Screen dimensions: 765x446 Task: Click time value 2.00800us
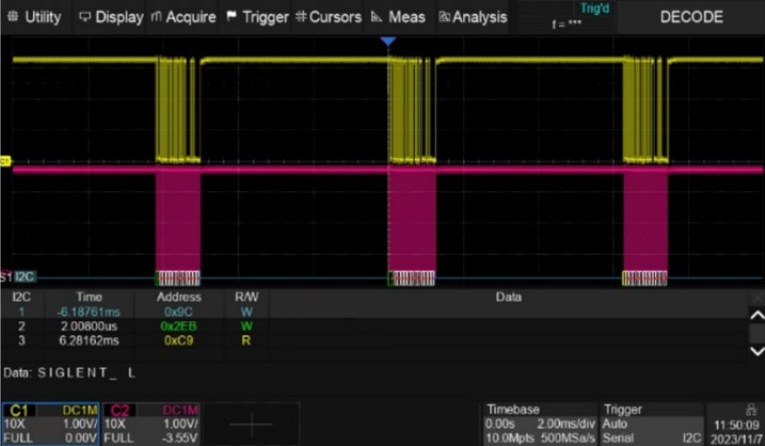click(89, 326)
